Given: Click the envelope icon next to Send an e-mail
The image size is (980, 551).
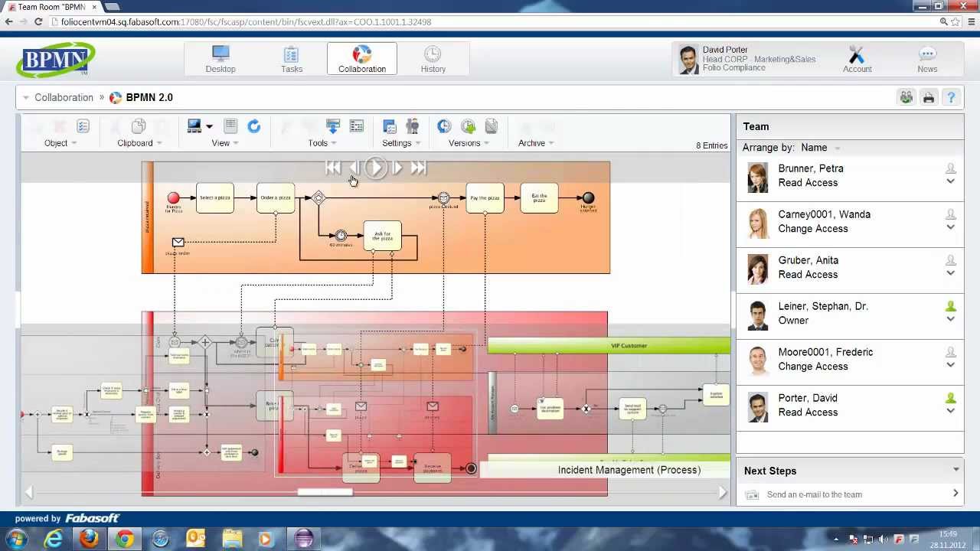Looking at the screenshot, I should coord(752,494).
